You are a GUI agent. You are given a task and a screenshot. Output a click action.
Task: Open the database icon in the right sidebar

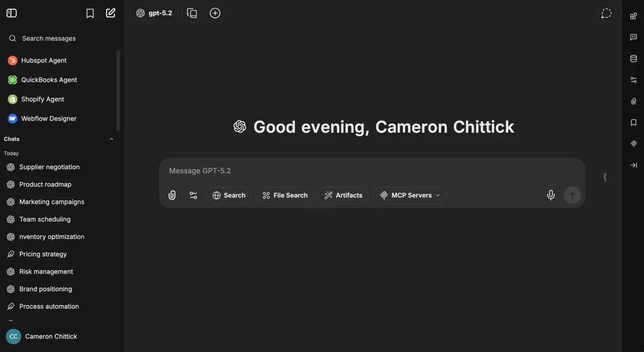pos(633,58)
